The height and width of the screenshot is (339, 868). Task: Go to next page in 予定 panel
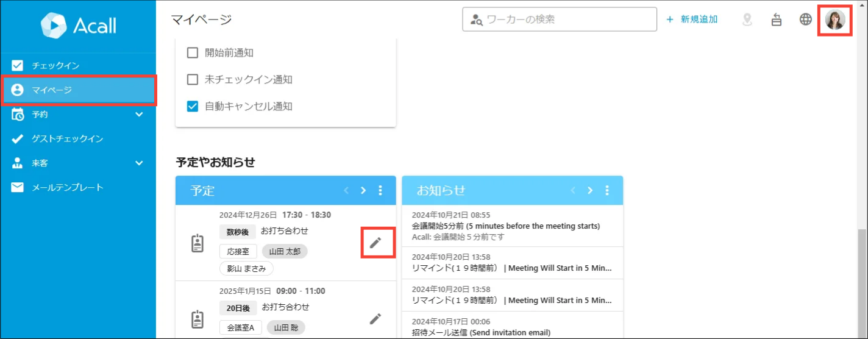pos(363,190)
